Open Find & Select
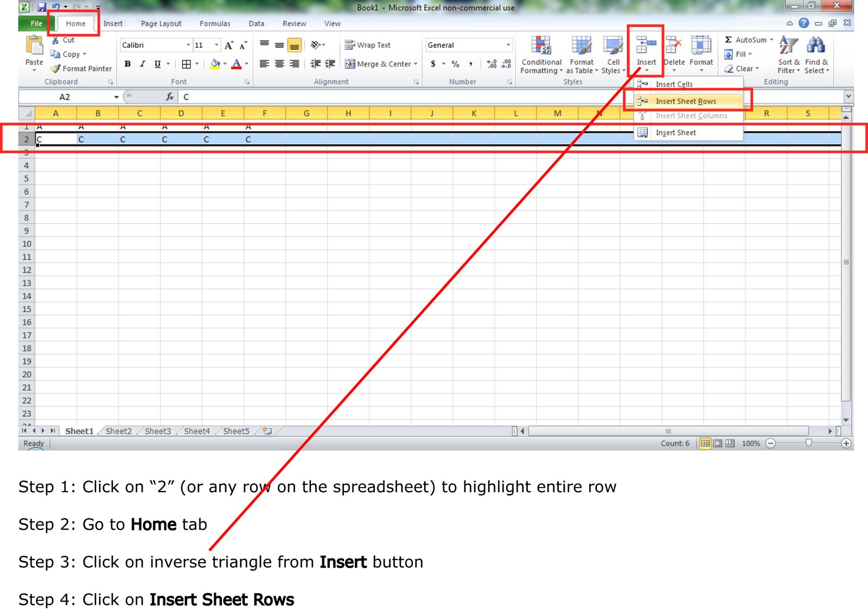Screen dimensions: 868x610 pyautogui.click(x=815, y=54)
